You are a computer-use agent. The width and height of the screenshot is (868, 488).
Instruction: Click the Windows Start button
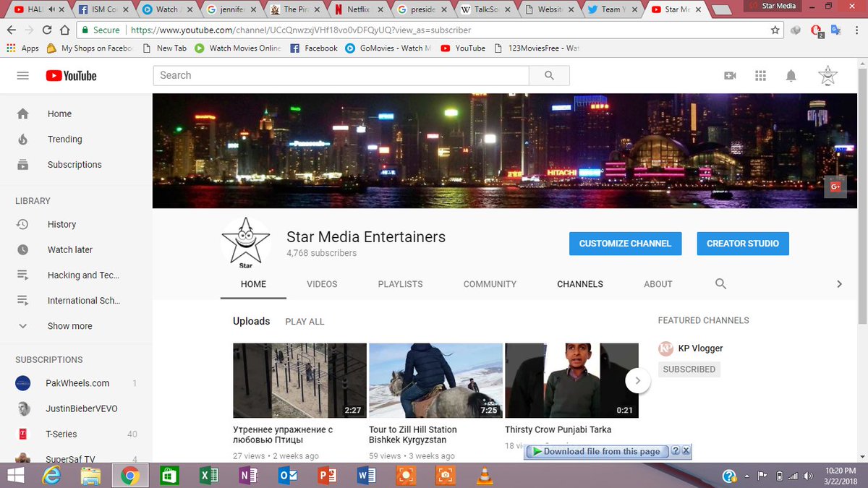[x=14, y=476]
